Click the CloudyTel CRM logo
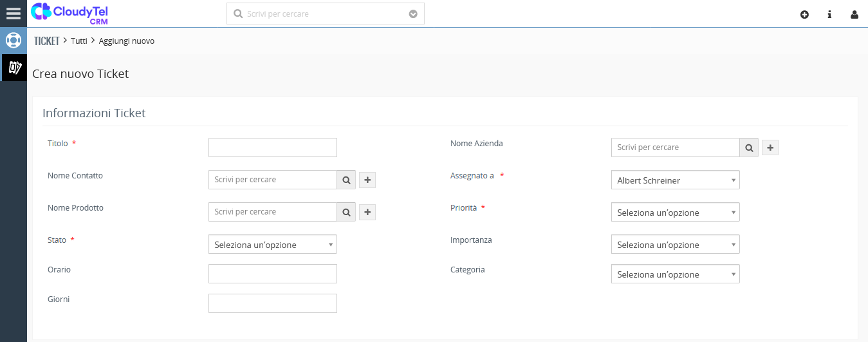Image resolution: width=868 pixels, height=342 pixels. point(69,13)
